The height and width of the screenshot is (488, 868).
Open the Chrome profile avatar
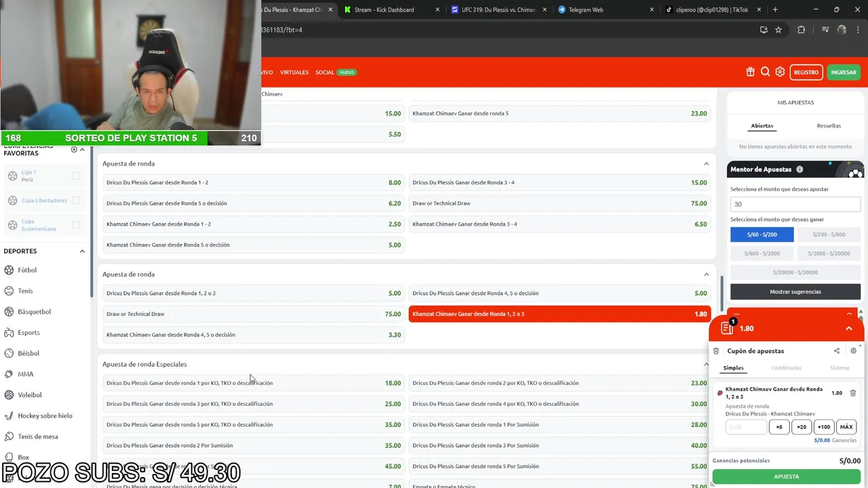(842, 30)
